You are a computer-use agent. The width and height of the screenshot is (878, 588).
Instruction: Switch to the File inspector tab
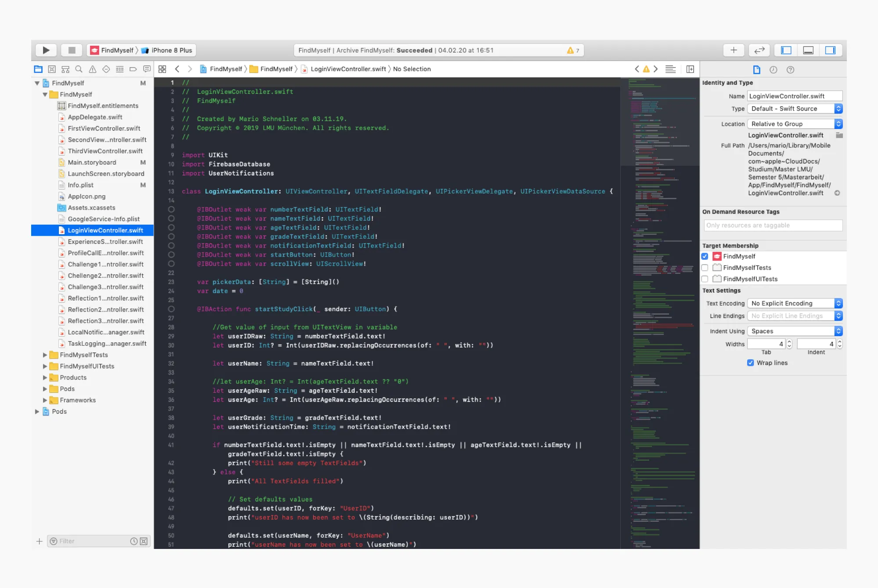[x=756, y=70]
